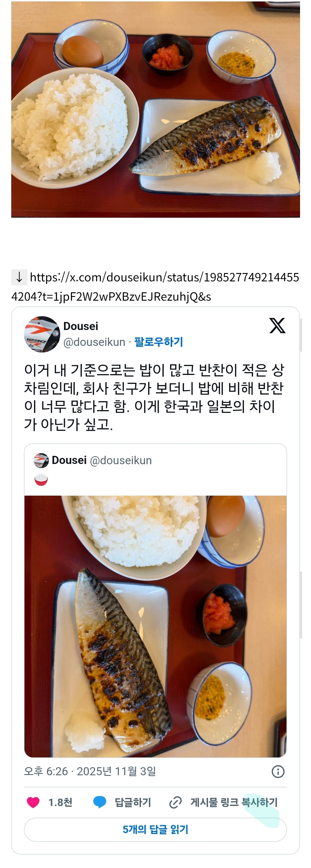Click 답글하기 reply label
The image size is (311, 868).
[133, 802]
